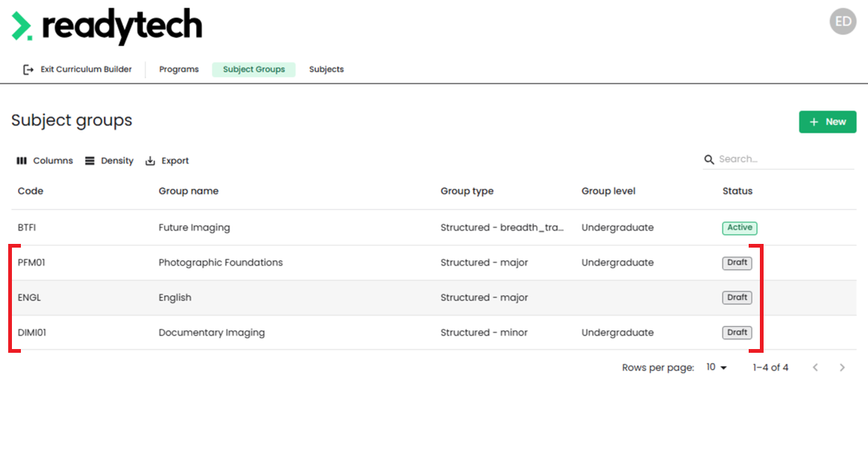Click the Active status badge
This screenshot has height=449, width=868.
[740, 227]
